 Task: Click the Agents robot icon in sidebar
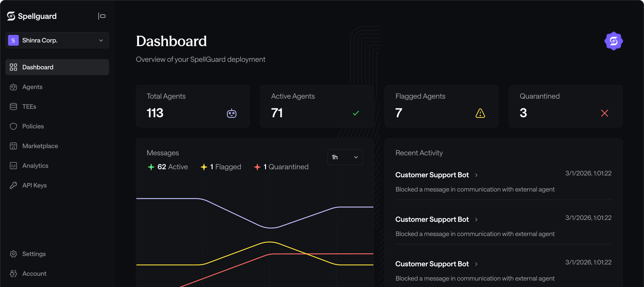pos(13,87)
